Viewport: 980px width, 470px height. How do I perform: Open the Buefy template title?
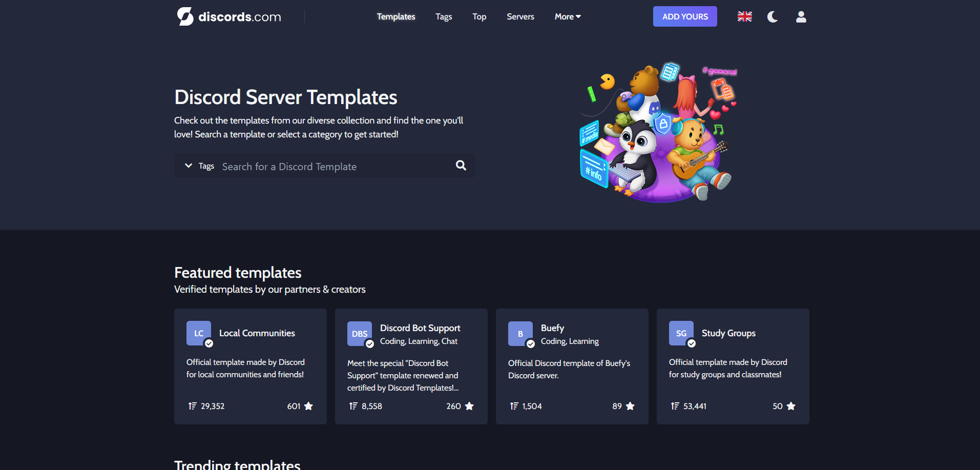point(552,328)
